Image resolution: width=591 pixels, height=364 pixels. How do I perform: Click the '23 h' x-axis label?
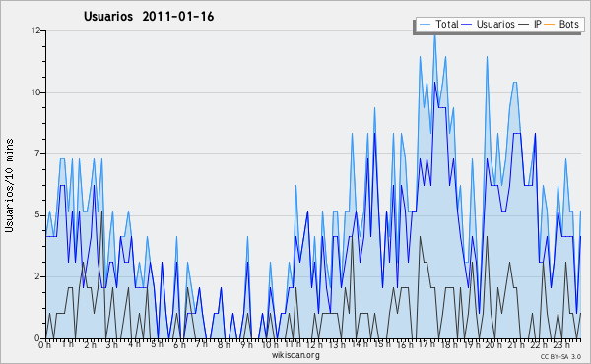(x=560, y=344)
